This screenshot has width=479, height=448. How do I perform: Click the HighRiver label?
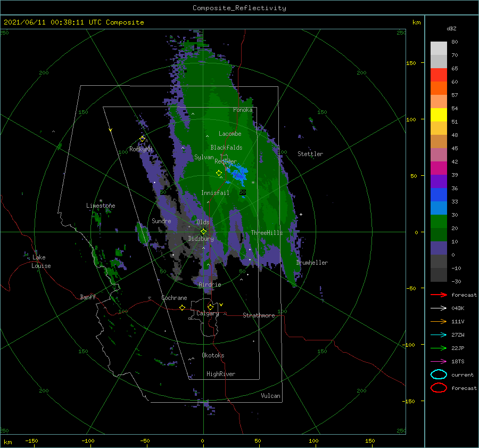[221, 374]
